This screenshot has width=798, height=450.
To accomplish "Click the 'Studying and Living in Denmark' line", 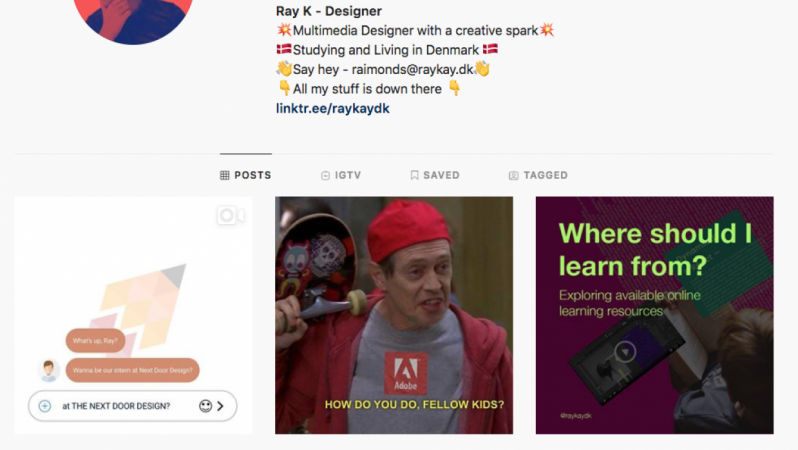I will (x=387, y=50).
